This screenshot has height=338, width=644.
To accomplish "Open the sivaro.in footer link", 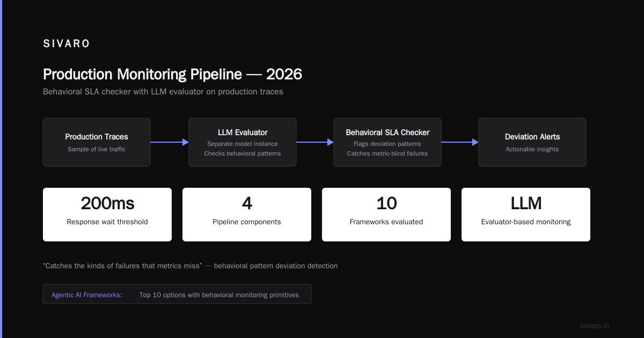I will (x=595, y=326).
